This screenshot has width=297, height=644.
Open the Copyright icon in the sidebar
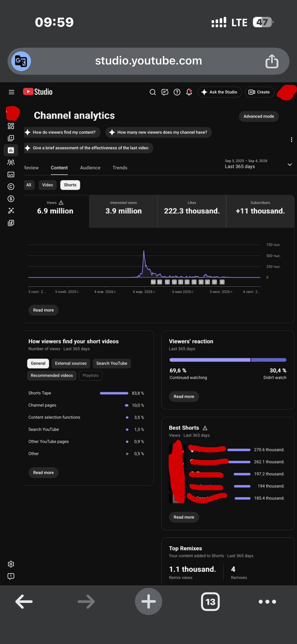point(11,187)
